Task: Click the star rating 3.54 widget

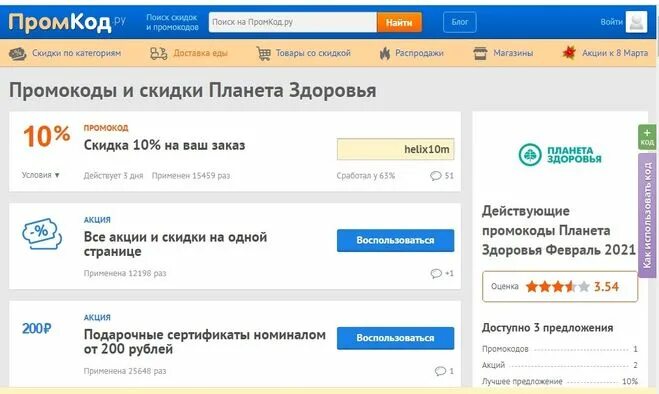Action: (560, 287)
